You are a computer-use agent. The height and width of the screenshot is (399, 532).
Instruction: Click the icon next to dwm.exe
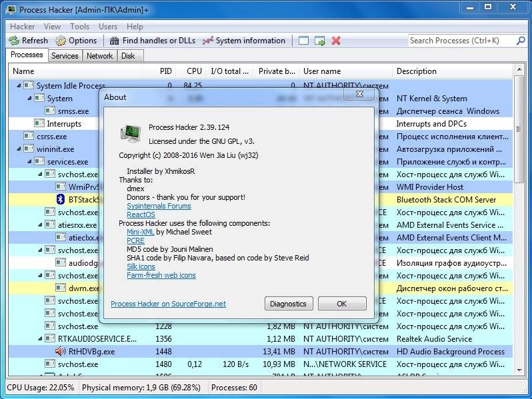coord(61,288)
